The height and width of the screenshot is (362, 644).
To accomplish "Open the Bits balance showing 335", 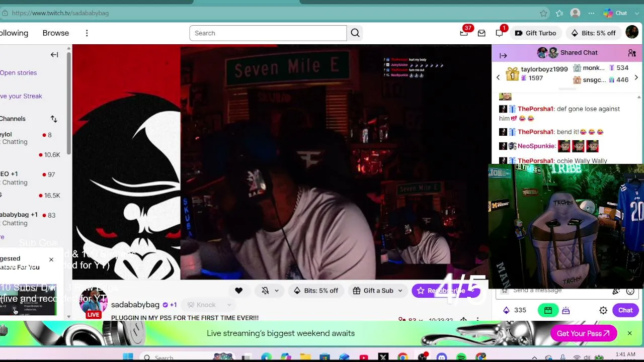I will coord(514,310).
